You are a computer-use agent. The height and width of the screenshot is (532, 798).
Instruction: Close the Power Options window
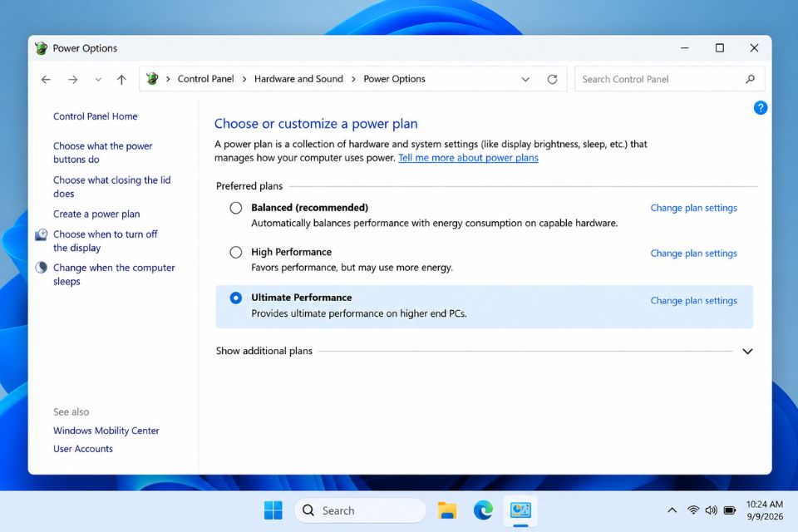754,48
